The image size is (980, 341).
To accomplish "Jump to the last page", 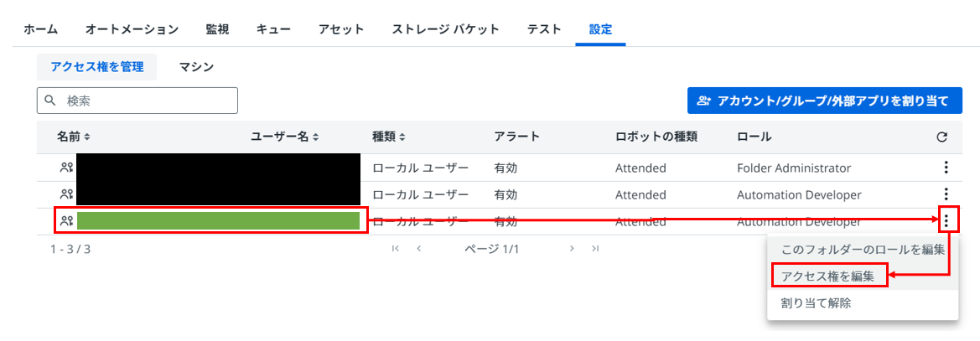I will tap(595, 249).
